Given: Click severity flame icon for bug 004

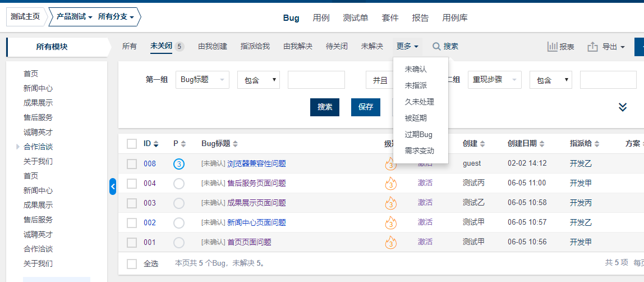Looking at the screenshot, I should click(x=390, y=183).
